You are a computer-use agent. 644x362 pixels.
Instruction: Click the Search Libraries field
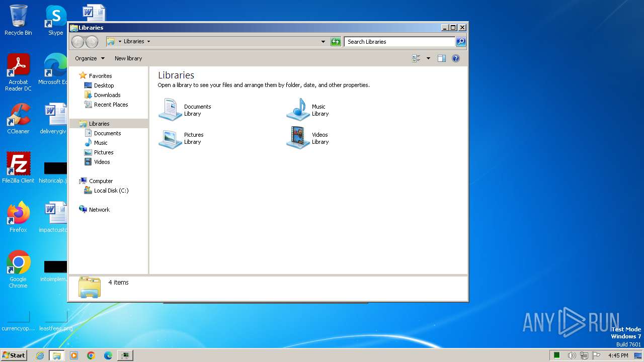pos(400,42)
